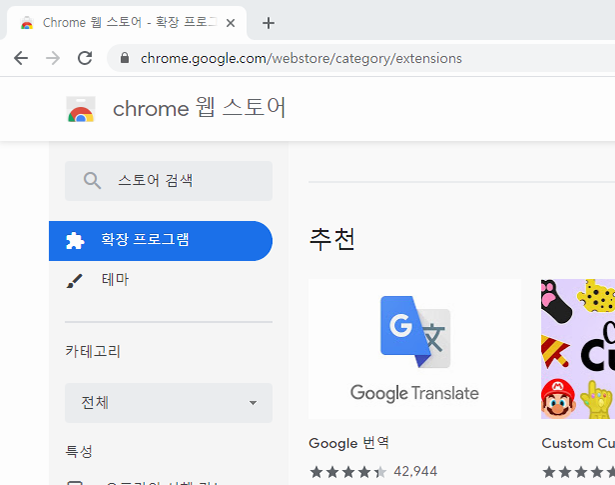Reload the page with the refresh icon
The height and width of the screenshot is (485, 615).
pos(85,58)
